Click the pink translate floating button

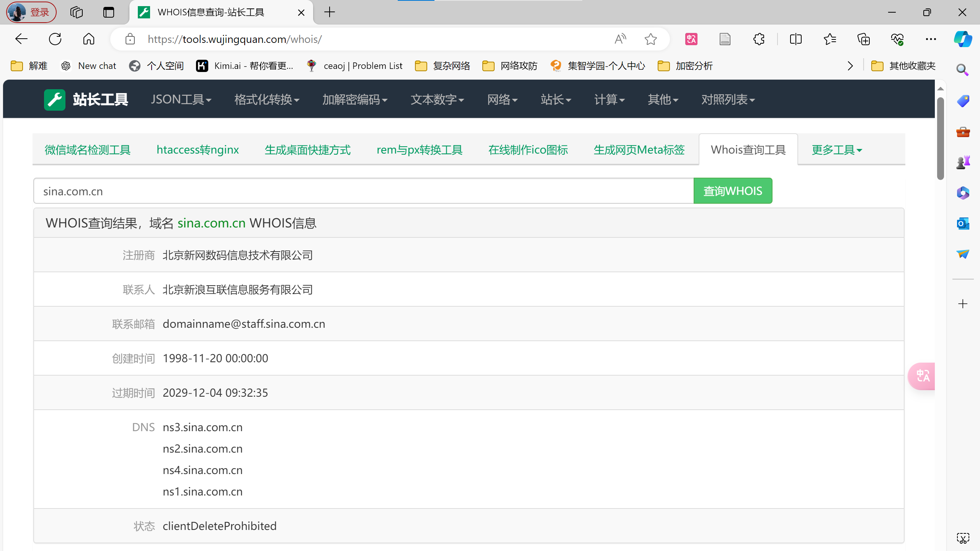(923, 376)
